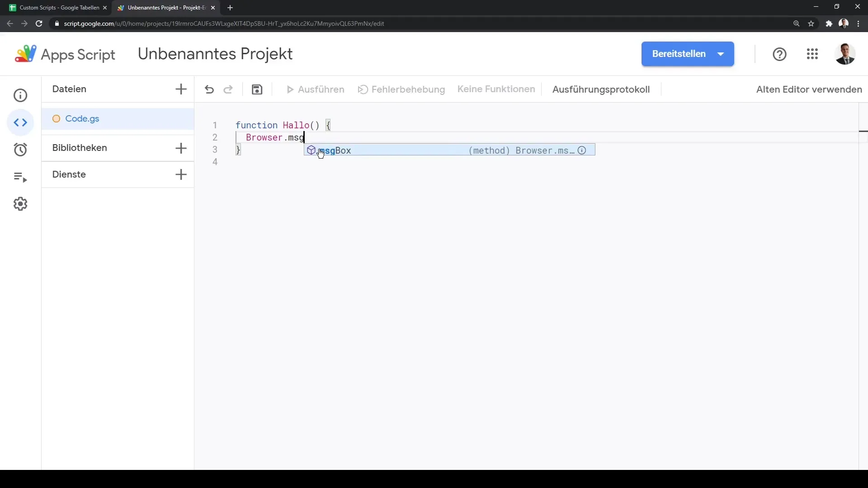Screen dimensions: 868x488
Task: Go forward in browser history
Action: click(x=24, y=23)
